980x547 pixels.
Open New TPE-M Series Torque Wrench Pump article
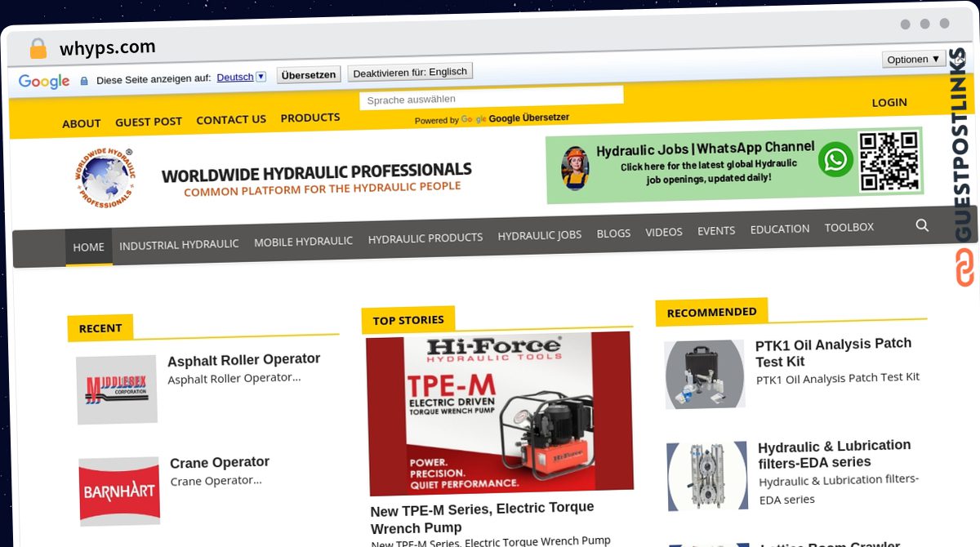pos(482,518)
